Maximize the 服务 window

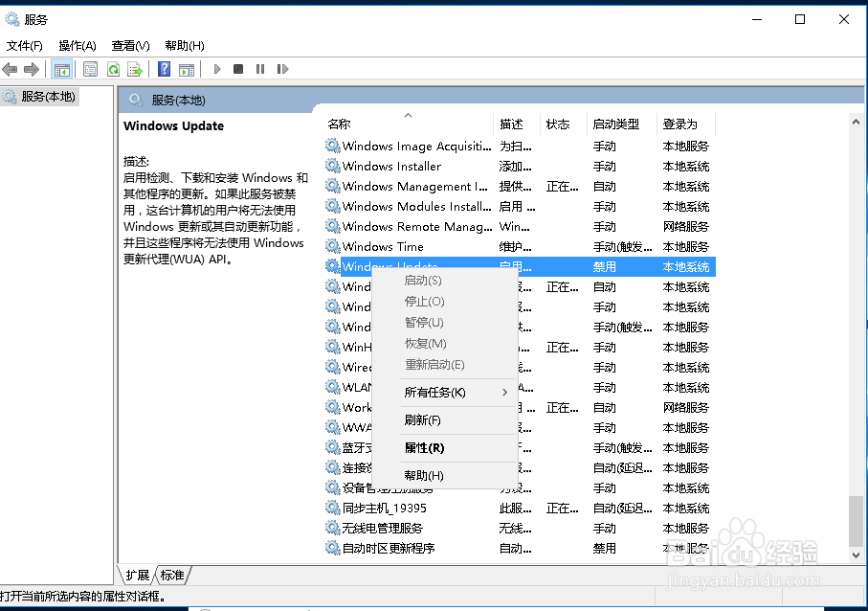[x=800, y=19]
